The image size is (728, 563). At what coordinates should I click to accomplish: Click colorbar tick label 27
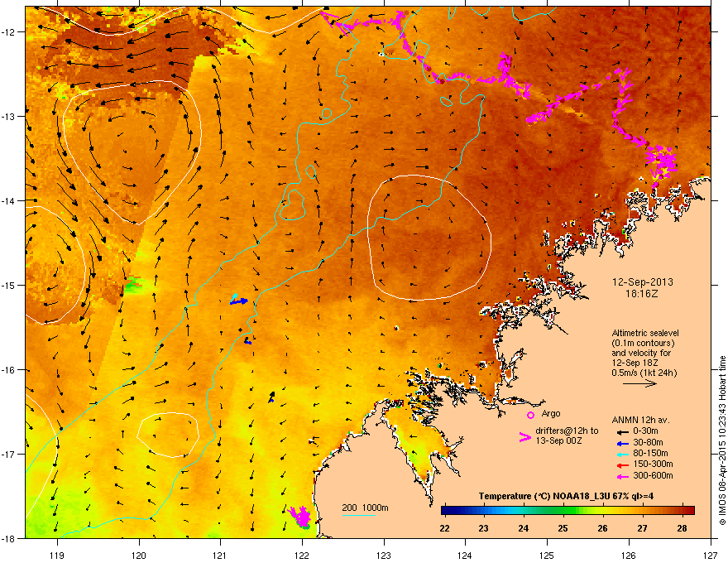[642, 528]
